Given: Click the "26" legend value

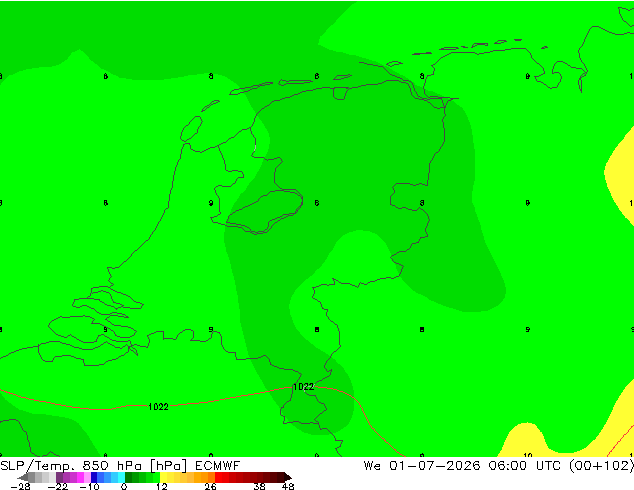Looking at the screenshot, I should coord(210,486).
